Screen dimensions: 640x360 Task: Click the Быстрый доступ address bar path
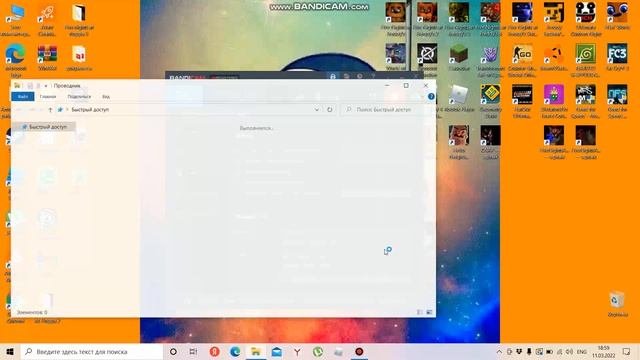[x=90, y=110]
